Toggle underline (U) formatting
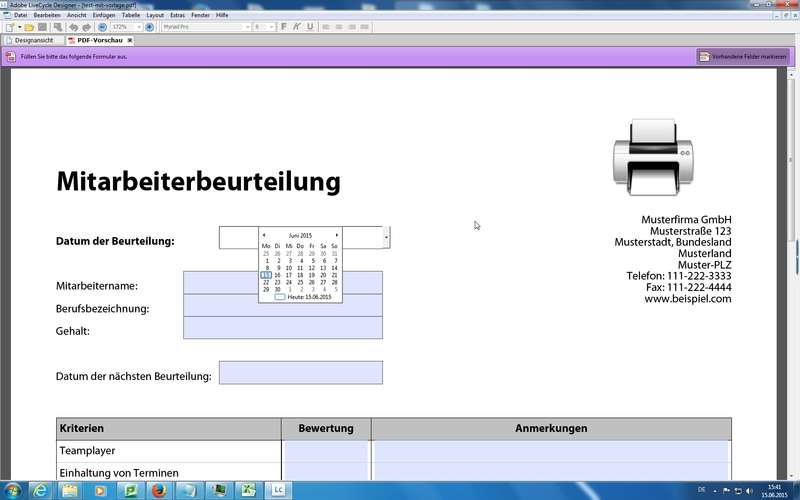800x500 pixels. 310,27
